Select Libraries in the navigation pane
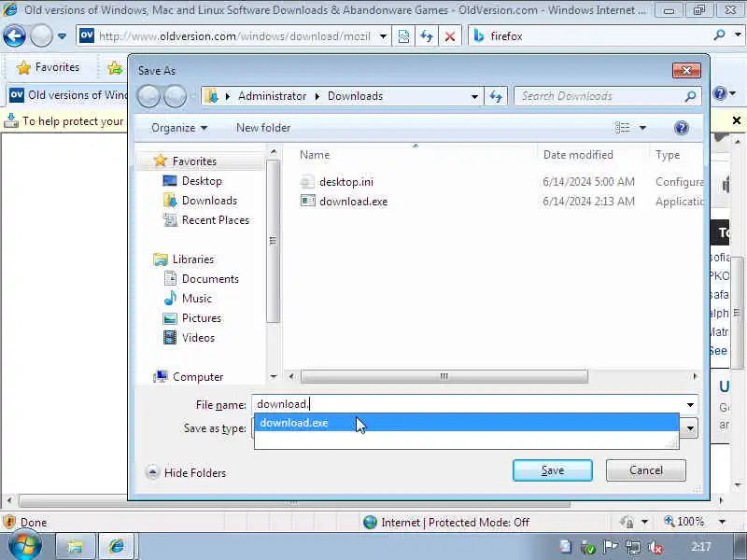 coord(193,259)
